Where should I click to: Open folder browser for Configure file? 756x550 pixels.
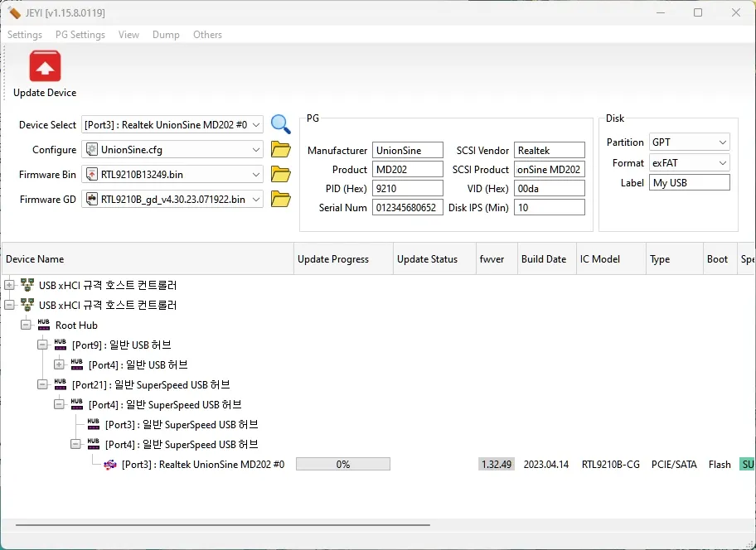coord(281,149)
